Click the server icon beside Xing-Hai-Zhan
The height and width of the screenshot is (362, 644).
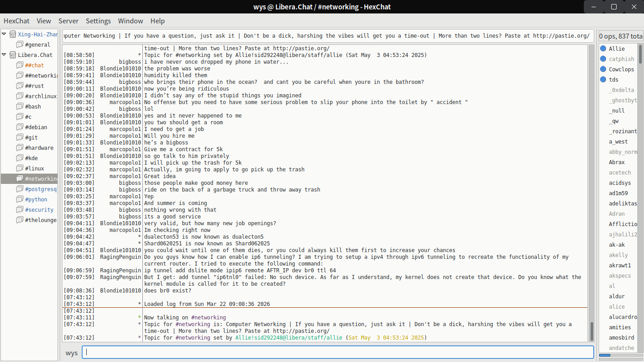(13, 34)
